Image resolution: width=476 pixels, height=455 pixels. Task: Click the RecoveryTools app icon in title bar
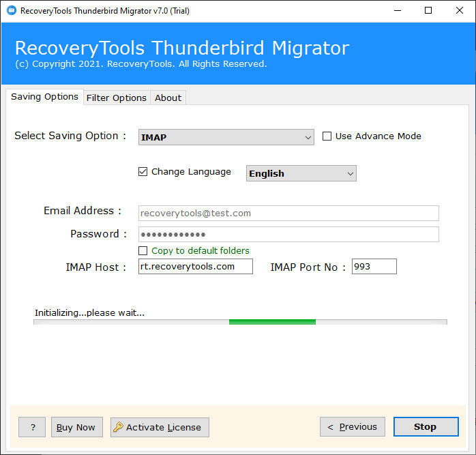coord(12,11)
